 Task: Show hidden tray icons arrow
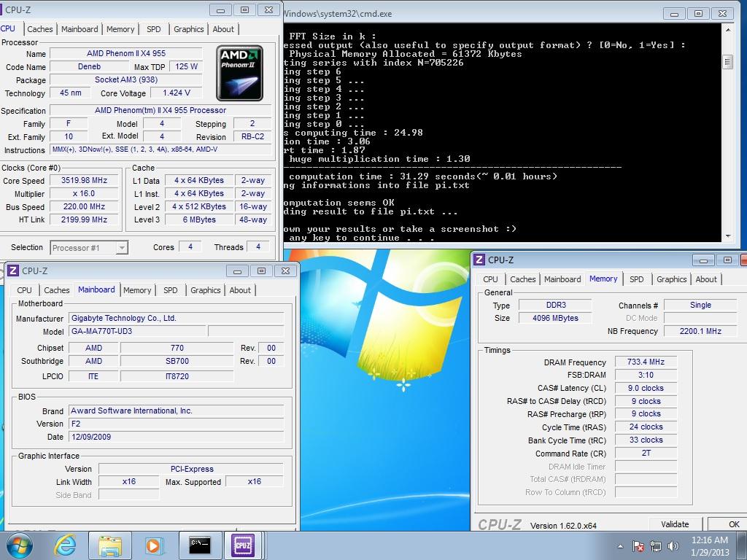(x=620, y=546)
